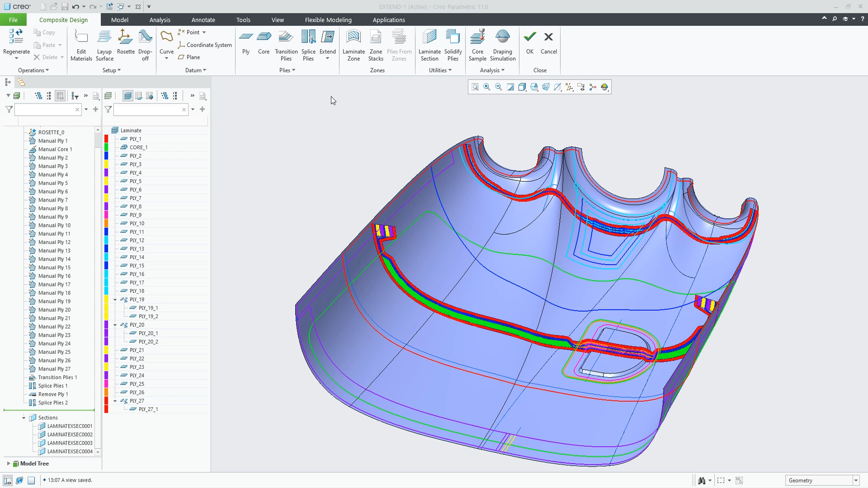The image size is (868, 488).
Task: Select the Splice Plies tool
Action: click(308, 45)
